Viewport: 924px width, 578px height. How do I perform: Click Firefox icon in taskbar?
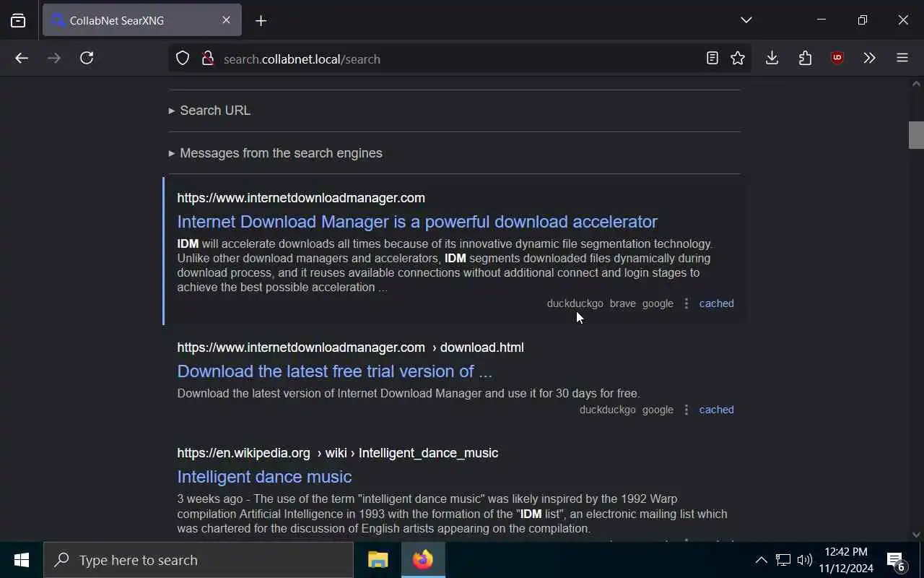coord(423,560)
